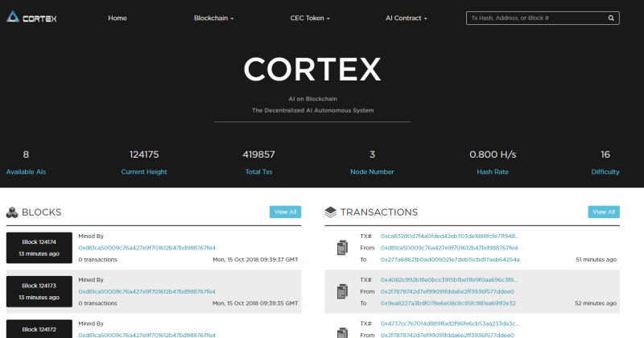The image size is (644, 338).
Task: Open the Block 124173 tile
Action: point(39,291)
